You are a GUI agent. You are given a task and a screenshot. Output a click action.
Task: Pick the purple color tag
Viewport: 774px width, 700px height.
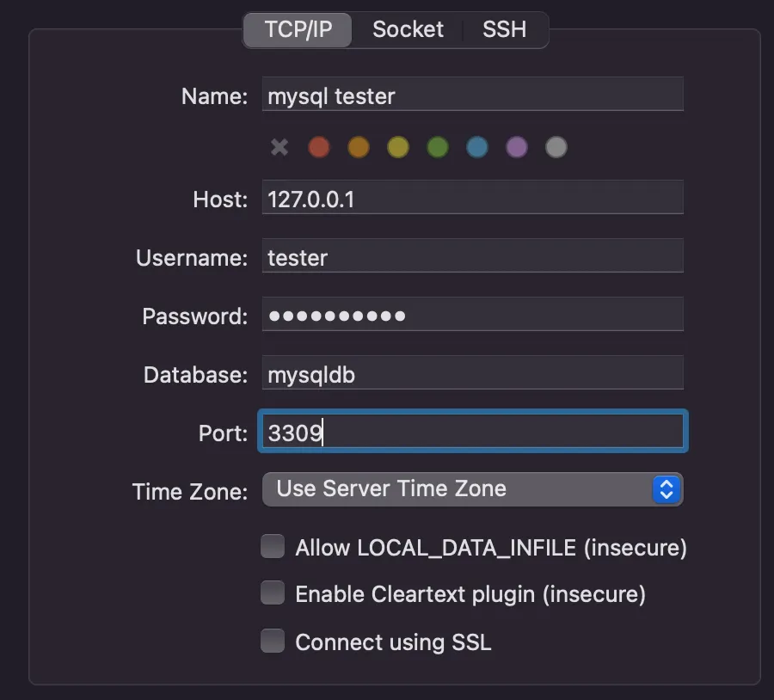pos(517,147)
